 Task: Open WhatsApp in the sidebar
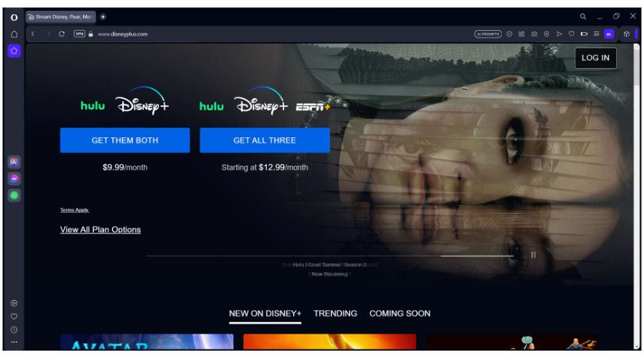pyautogui.click(x=14, y=195)
